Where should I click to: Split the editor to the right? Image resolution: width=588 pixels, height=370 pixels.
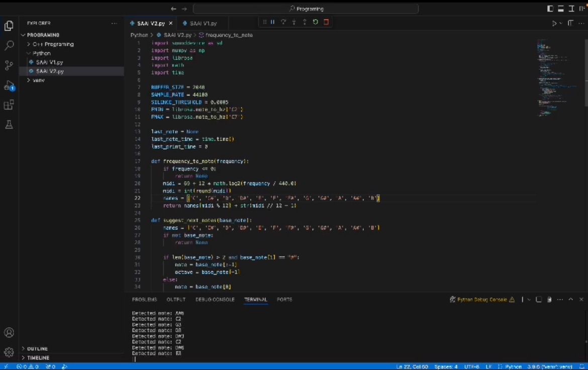pos(570,23)
